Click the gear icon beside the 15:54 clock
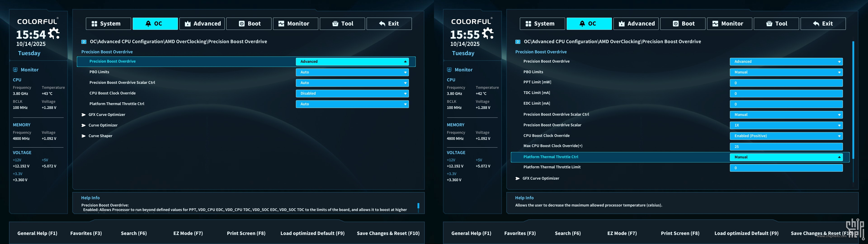868x244 pixels. (x=54, y=33)
